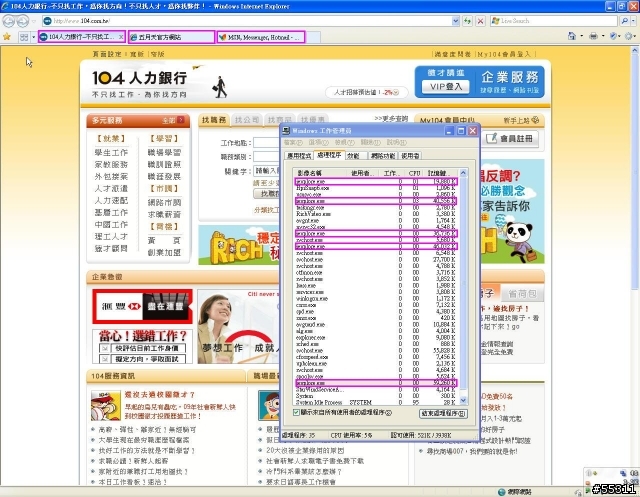640x497 pixels.
Task: Close the 104人力銀行 tab with its X
Action: click(121, 37)
